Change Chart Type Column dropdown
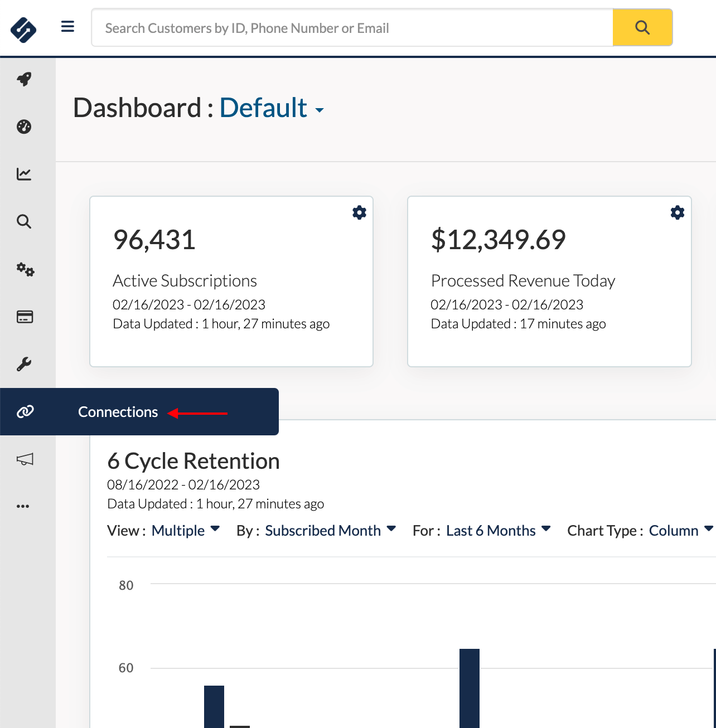This screenshot has height=728, width=716. tap(680, 531)
